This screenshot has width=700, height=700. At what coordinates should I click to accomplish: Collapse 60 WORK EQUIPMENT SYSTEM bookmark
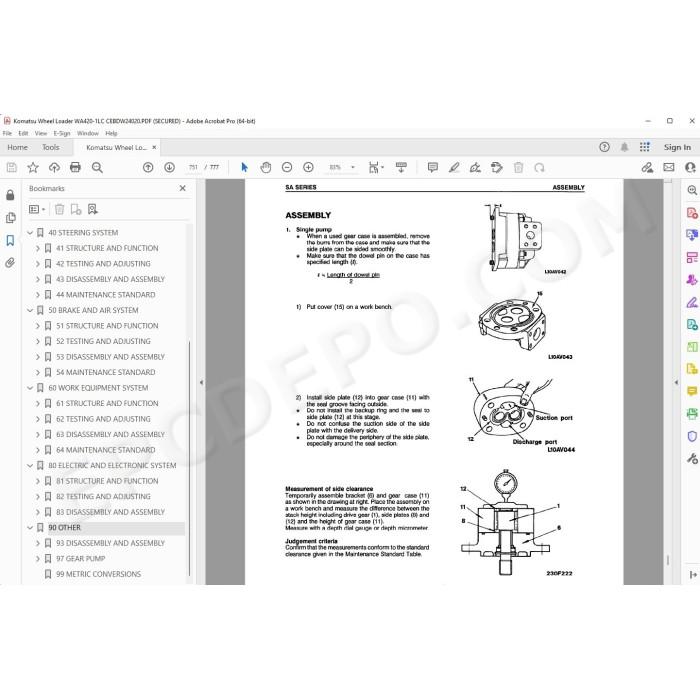tap(30, 388)
